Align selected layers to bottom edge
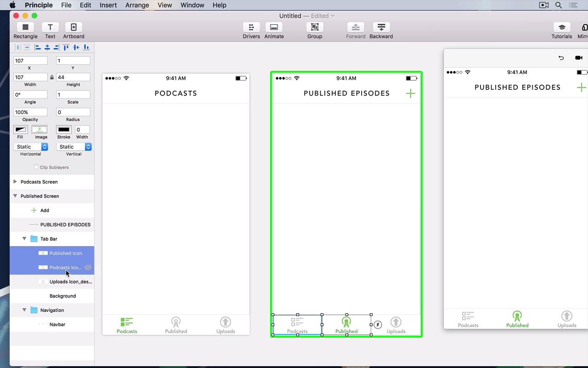Viewport: 588px width, 368px height. click(86, 47)
